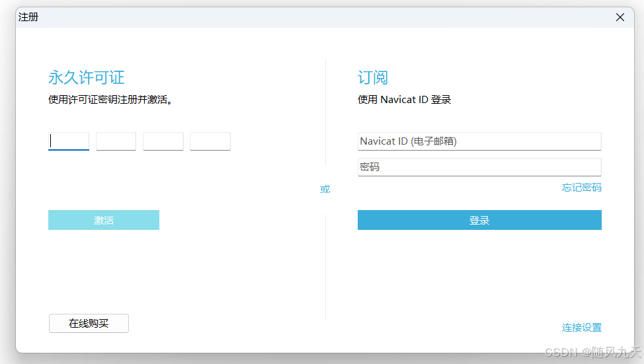Close the 注册 dialog window
The image size is (644, 364).
click(x=620, y=17)
